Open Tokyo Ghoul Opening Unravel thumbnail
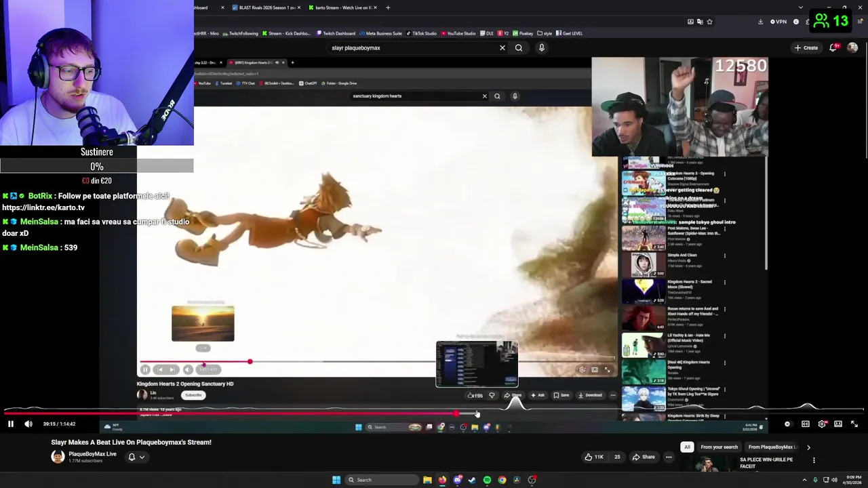This screenshot has width=868, height=488. (x=644, y=399)
